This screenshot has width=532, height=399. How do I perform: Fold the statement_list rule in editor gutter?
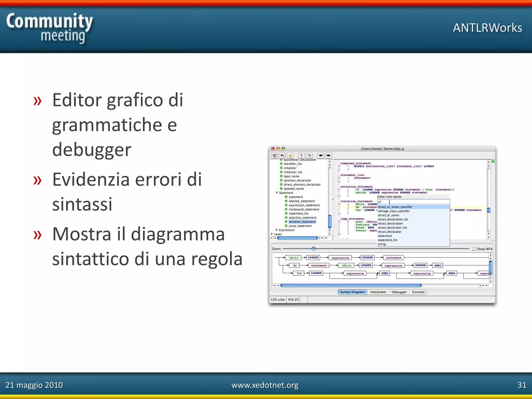tap(339, 178)
